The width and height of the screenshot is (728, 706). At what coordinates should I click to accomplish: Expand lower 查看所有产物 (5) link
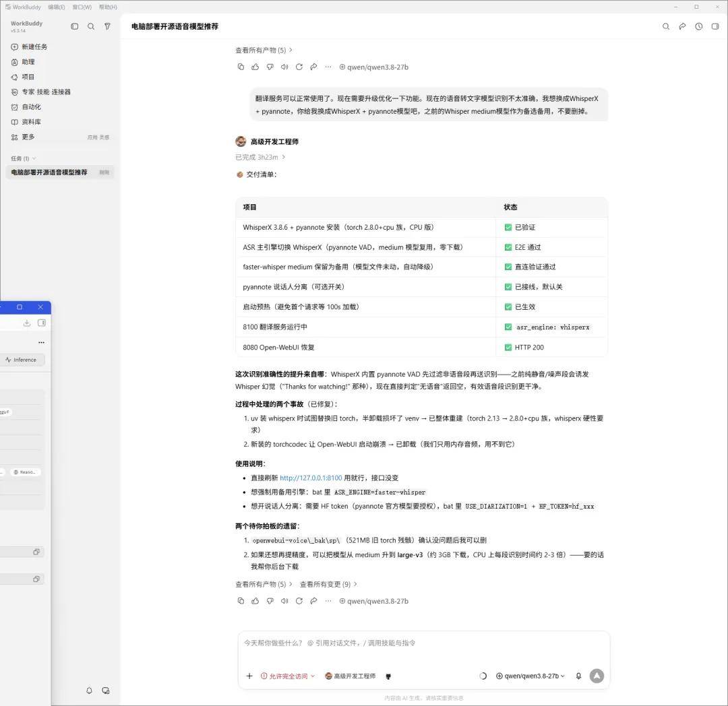point(264,584)
